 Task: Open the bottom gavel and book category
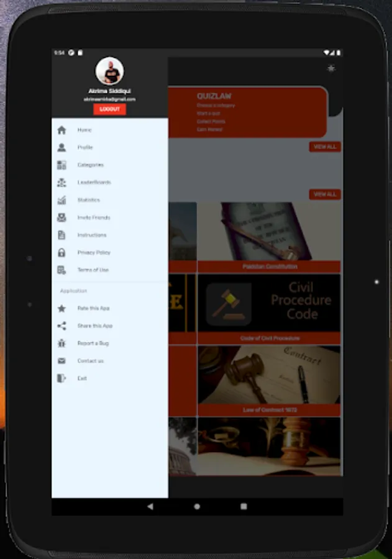[269, 447]
